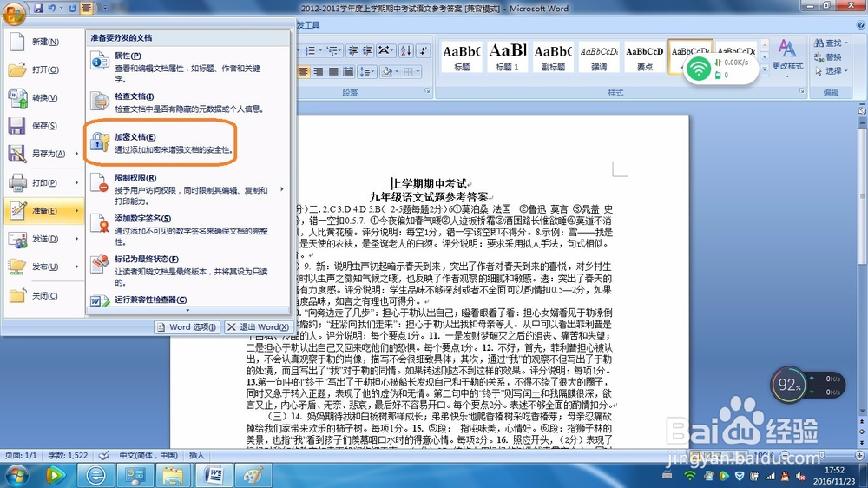
Task: Click 替换 in the editing group
Action: tap(828, 57)
